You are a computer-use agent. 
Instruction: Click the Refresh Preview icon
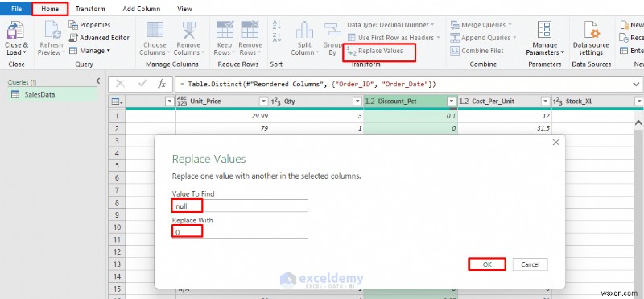pos(53,30)
